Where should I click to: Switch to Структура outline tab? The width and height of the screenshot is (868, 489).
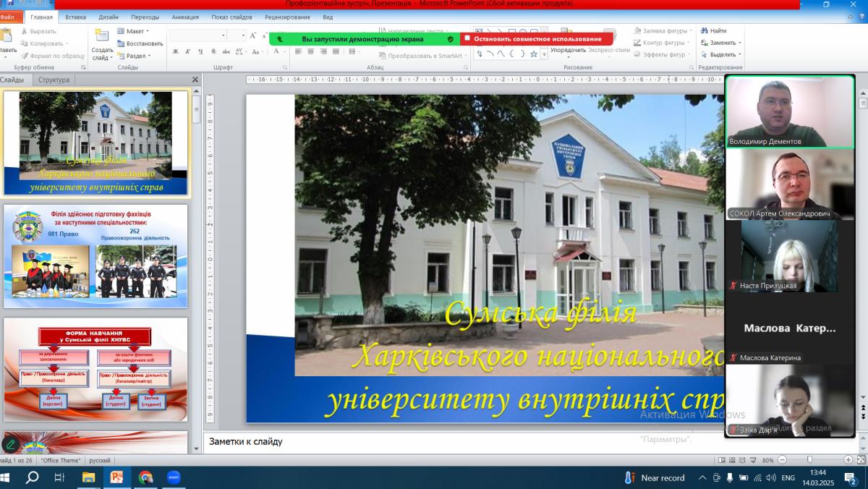pos(54,80)
